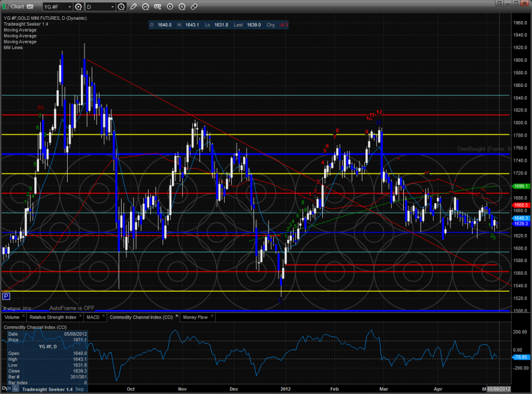Click the circular refresh arrow icon
This screenshot has width=532, height=394.
coord(145,7)
